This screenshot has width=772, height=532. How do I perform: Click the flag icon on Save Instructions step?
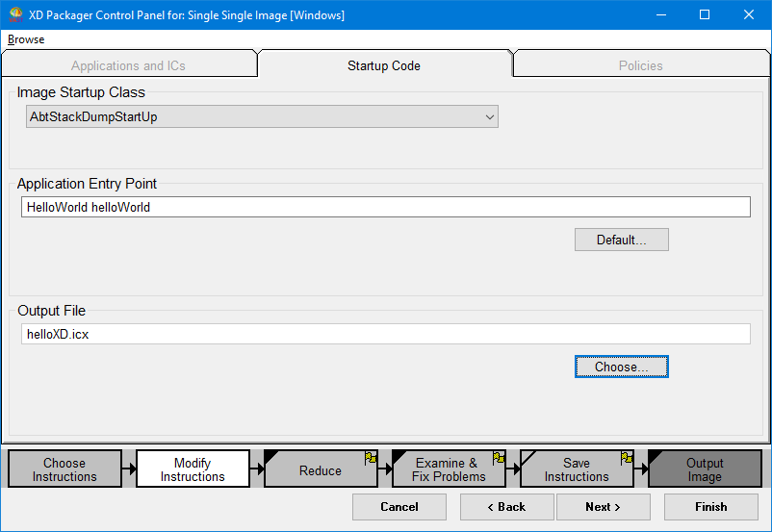tap(627, 458)
